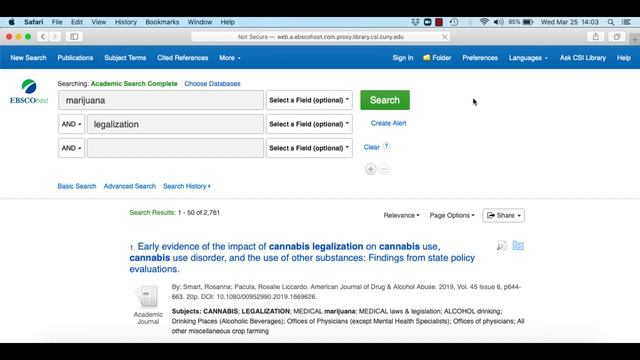Stop loading with the address bar X

(444, 37)
